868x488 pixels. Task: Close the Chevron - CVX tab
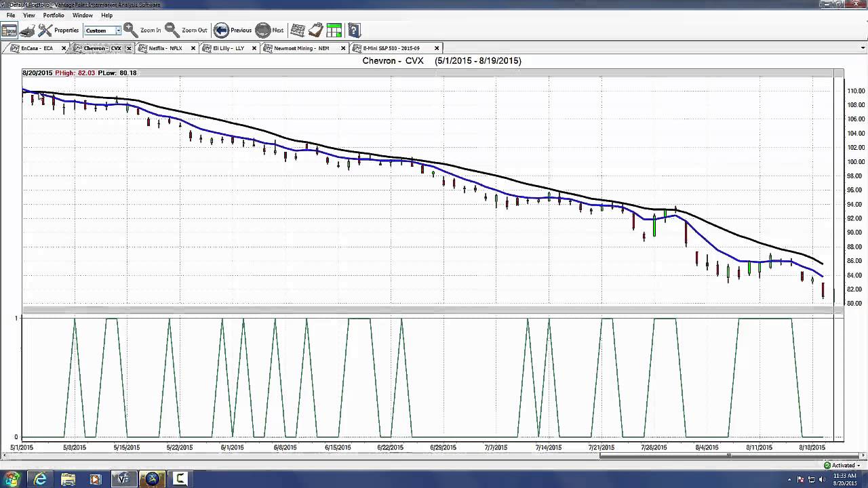[x=129, y=48]
